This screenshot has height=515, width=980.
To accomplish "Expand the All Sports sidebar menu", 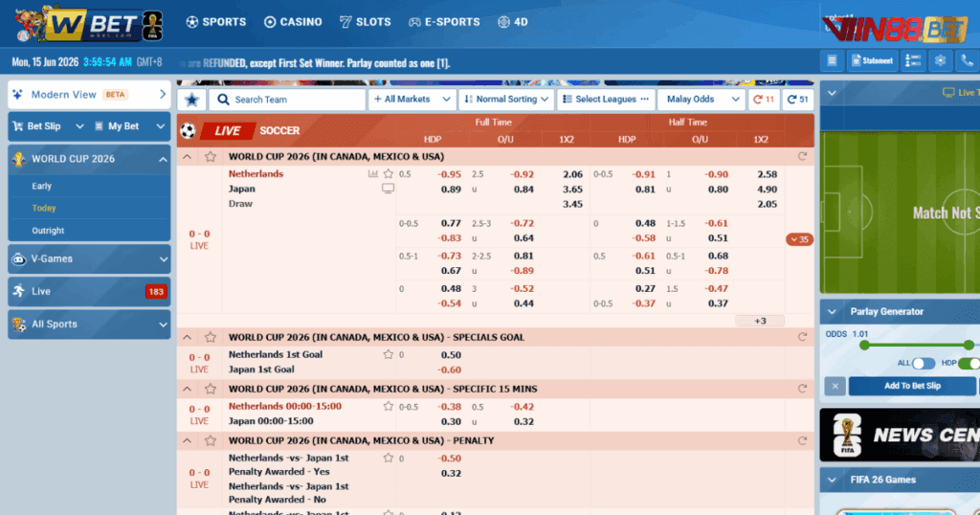I will 89,325.
